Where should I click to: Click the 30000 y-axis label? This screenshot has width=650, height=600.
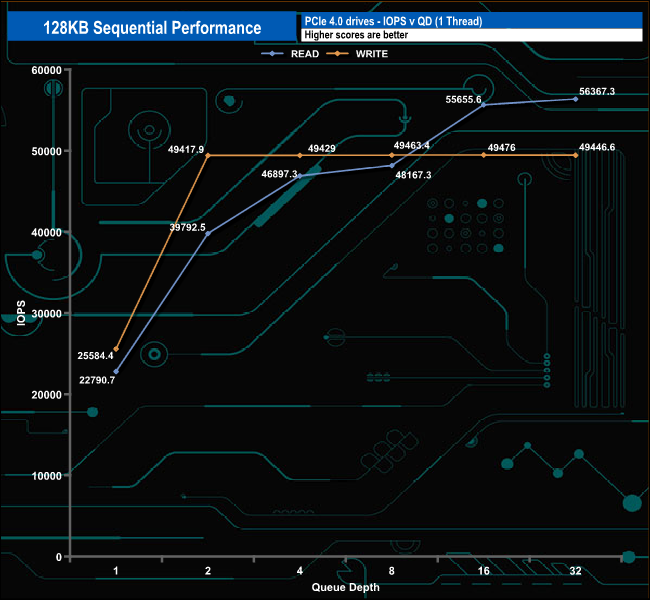pos(46,314)
